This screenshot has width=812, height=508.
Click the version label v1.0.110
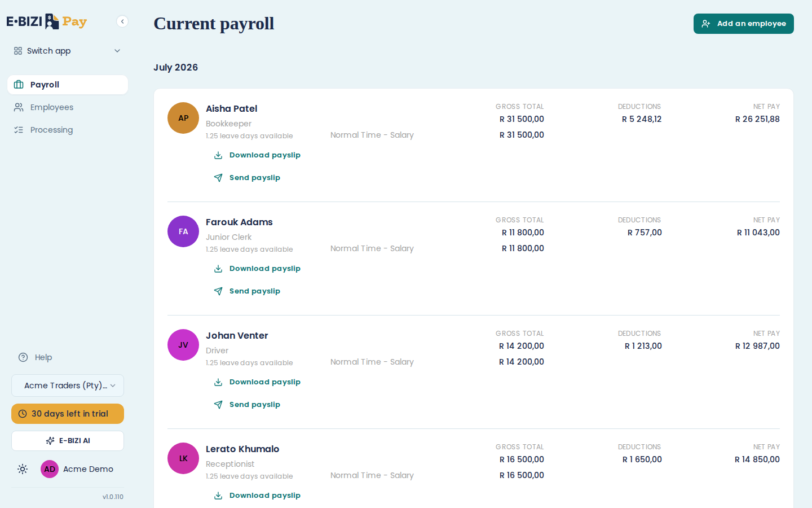113,497
